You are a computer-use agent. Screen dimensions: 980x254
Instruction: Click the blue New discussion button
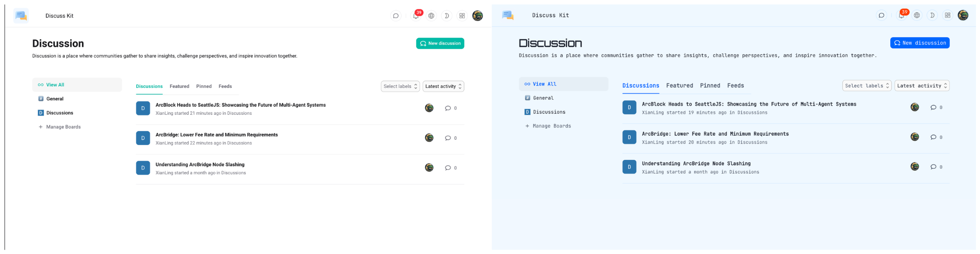click(919, 43)
